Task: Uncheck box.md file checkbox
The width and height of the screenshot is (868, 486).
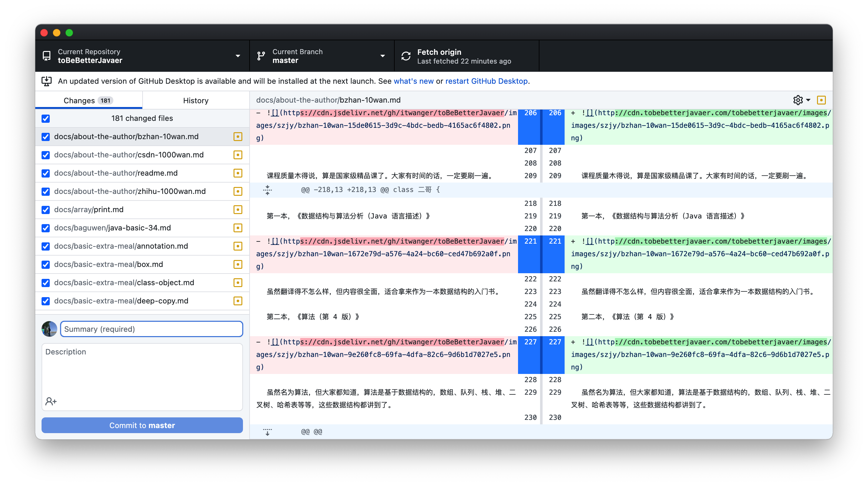Action: 46,265
